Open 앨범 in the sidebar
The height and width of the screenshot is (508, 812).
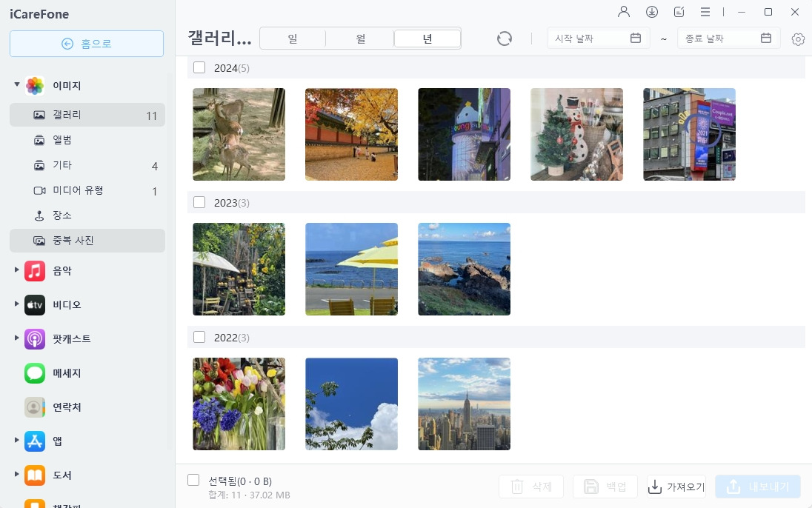[87, 140]
